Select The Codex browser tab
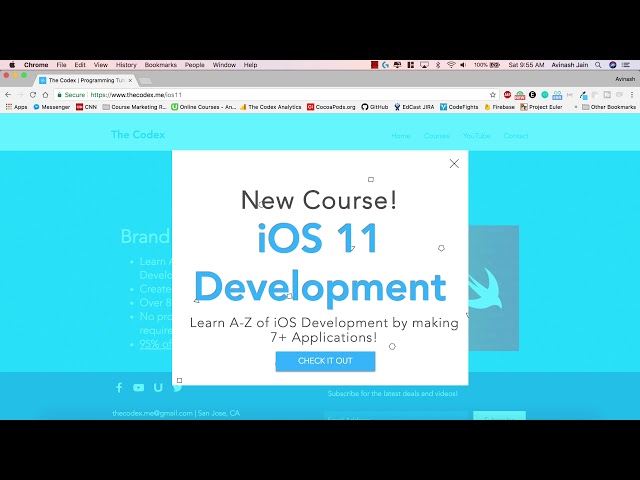 coord(84,80)
